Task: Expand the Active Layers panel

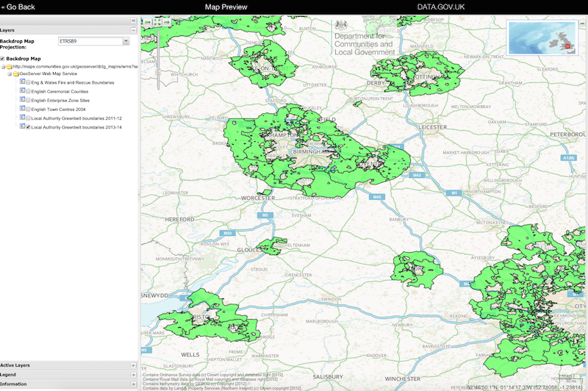Action: (134, 365)
